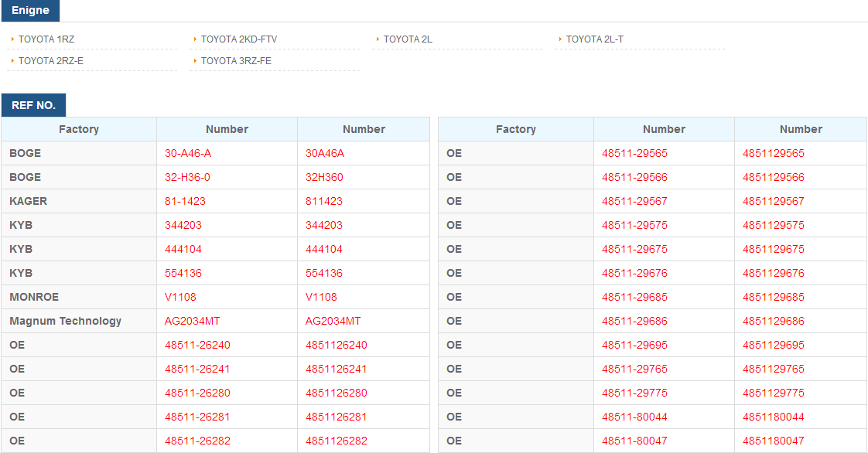Click OE number 48511-29765
868x453 pixels.
634,369
